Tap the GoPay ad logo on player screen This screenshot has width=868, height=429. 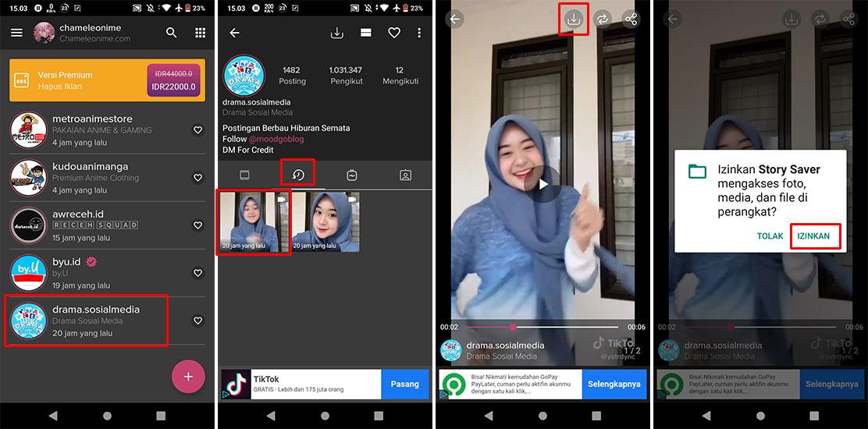pyautogui.click(x=454, y=385)
